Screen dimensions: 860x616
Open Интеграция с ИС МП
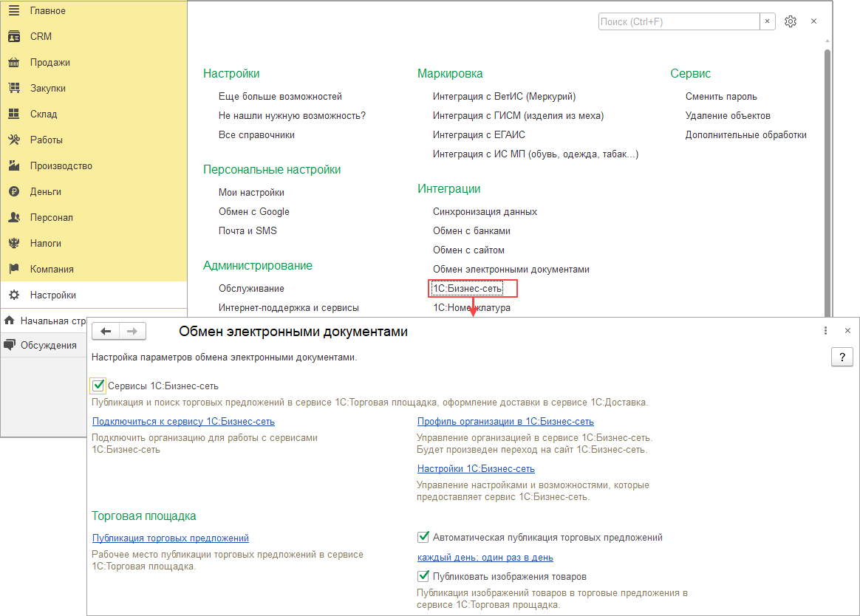tap(536, 154)
